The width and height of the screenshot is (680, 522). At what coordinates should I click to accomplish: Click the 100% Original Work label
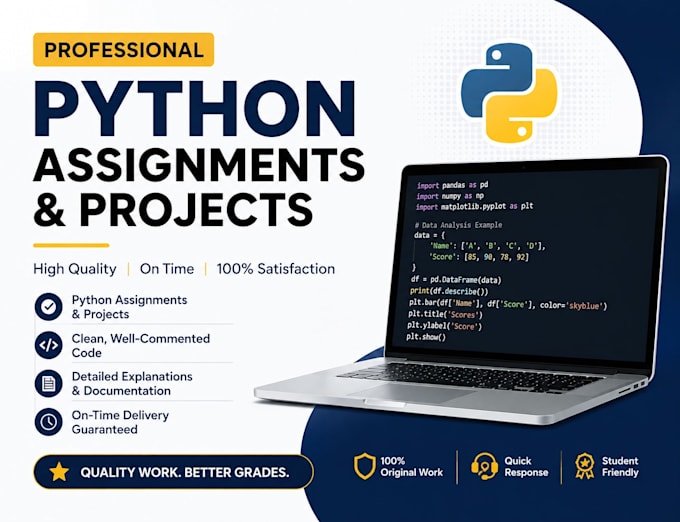412,467
